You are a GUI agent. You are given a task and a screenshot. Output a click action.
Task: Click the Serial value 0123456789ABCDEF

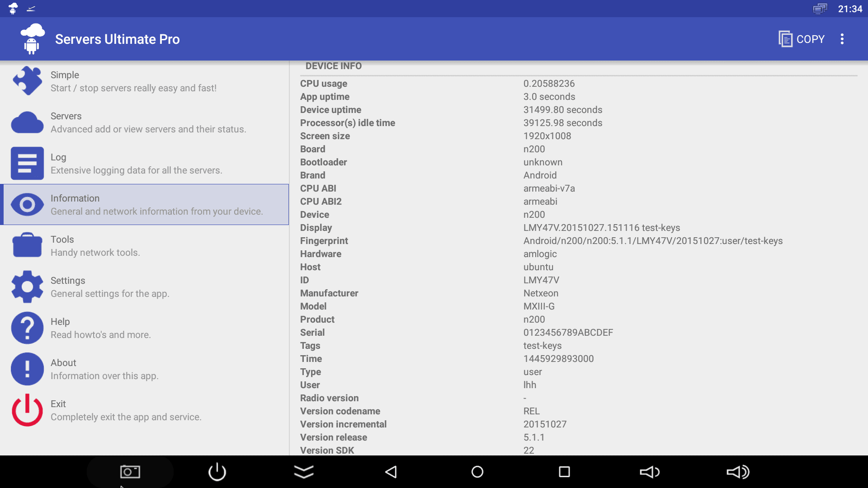click(x=568, y=333)
